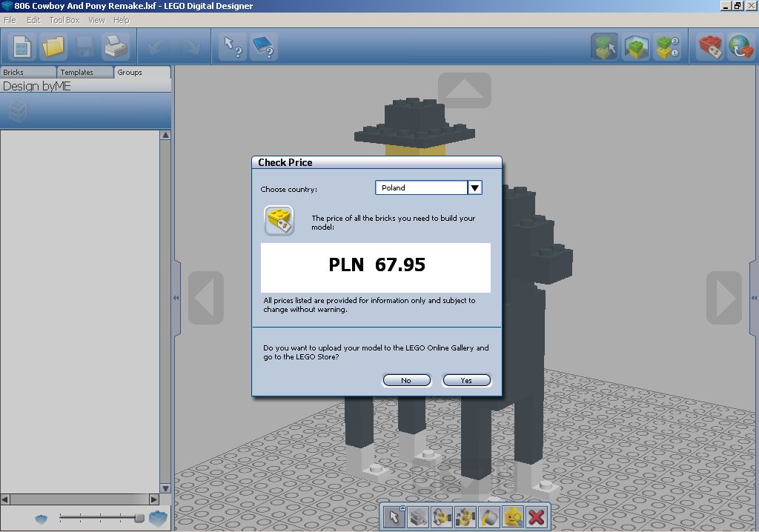759x532 pixels.
Task: Click the PLN 67.95 price text
Action: [377, 265]
